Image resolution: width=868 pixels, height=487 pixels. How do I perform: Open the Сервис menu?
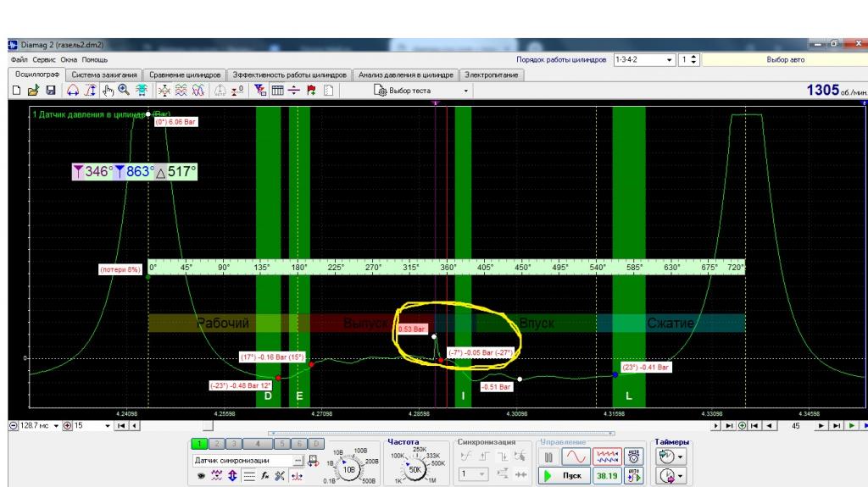44,60
